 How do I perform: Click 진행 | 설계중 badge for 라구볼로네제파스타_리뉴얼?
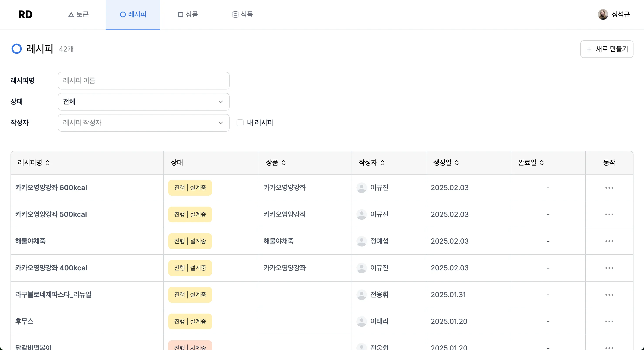[190, 295]
